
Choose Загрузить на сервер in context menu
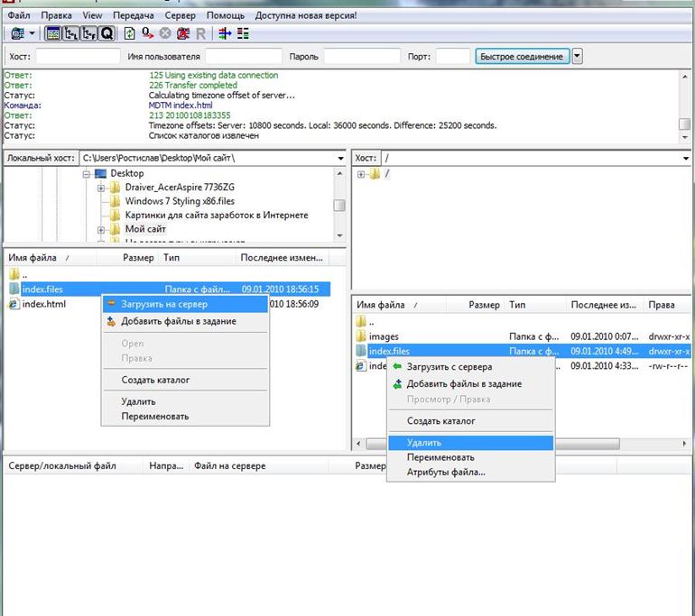[185, 304]
